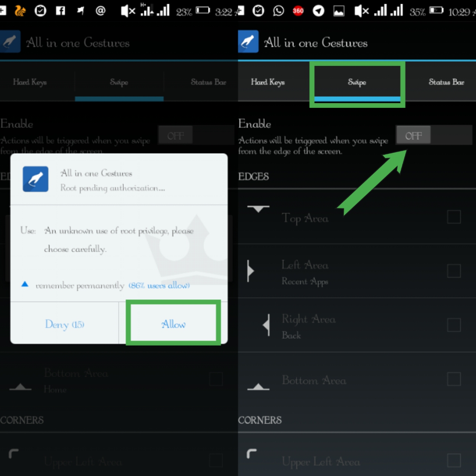Tap Allow in the root authorization dialog
Viewport: 476px width, 476px height.
click(x=173, y=324)
